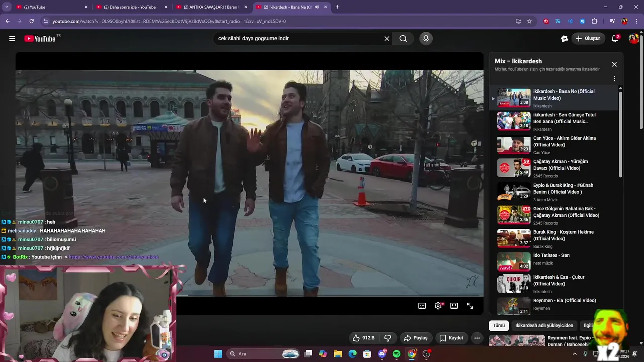Image resolution: width=644 pixels, height=362 pixels.
Task: Open video player settings gear
Action: click(438, 305)
